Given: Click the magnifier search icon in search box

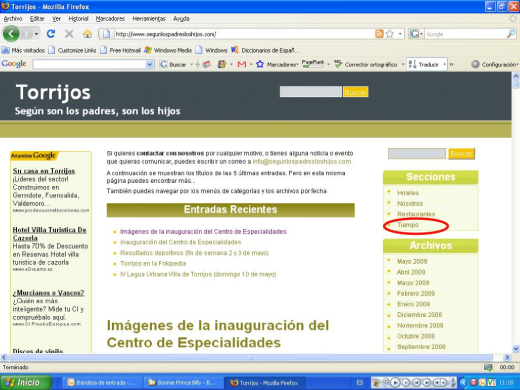Looking at the screenshot, I should 511,34.
